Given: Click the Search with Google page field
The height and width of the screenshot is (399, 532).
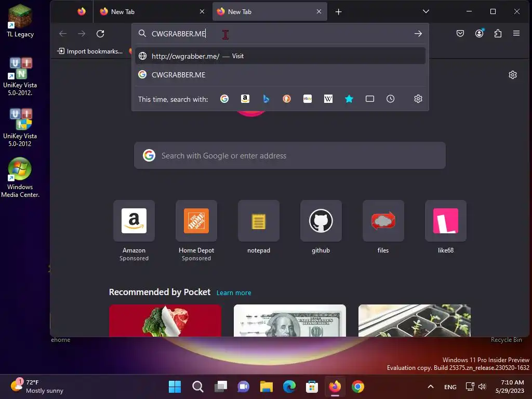Looking at the screenshot, I should pyautogui.click(x=290, y=155).
